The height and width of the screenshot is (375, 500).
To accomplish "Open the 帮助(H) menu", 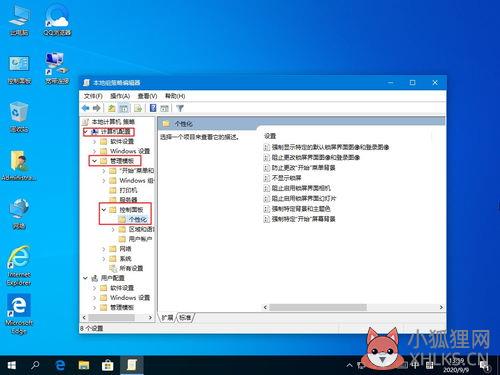I will (x=175, y=96).
